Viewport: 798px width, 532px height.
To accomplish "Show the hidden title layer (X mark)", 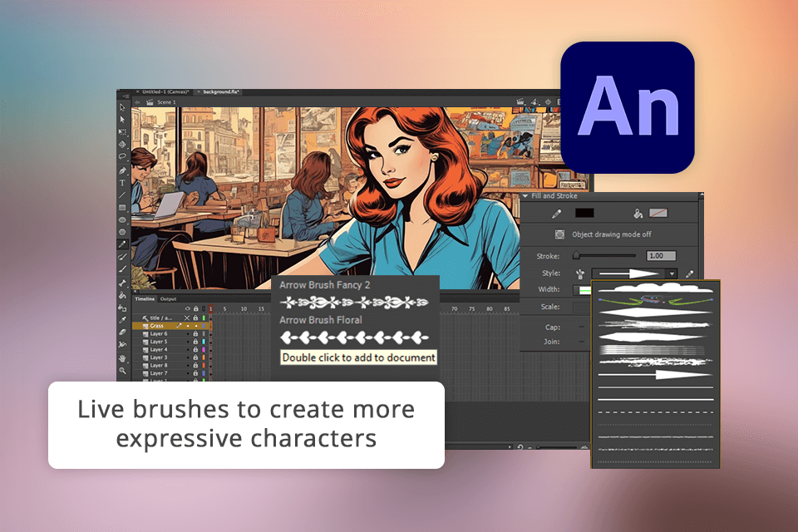I will click(187, 318).
